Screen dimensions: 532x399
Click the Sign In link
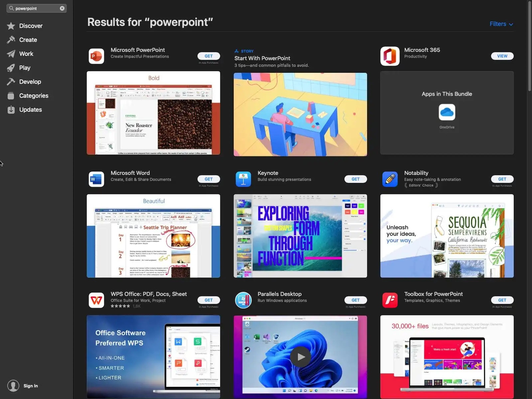[x=31, y=386]
